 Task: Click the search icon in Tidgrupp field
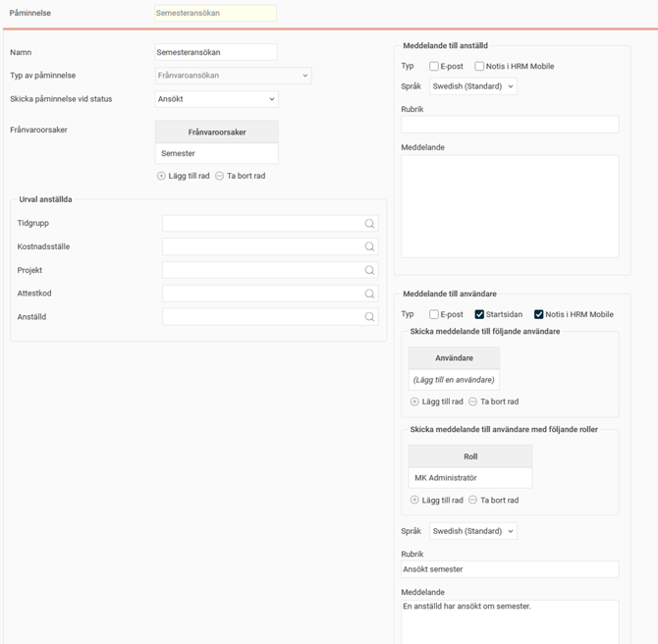[x=369, y=224]
